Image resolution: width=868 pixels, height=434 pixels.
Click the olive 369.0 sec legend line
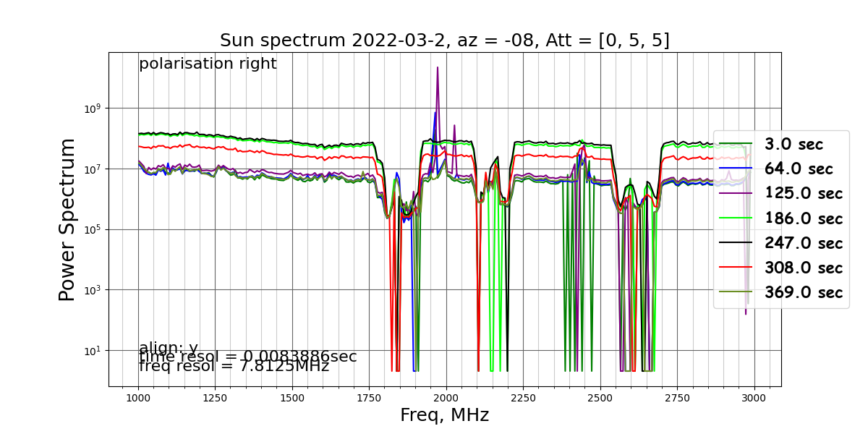pos(736,292)
